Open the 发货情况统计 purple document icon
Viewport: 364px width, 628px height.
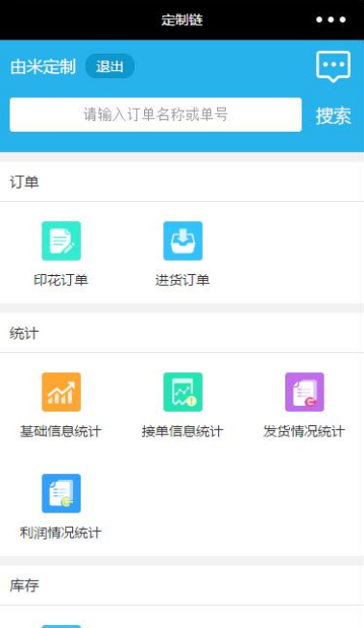point(304,391)
